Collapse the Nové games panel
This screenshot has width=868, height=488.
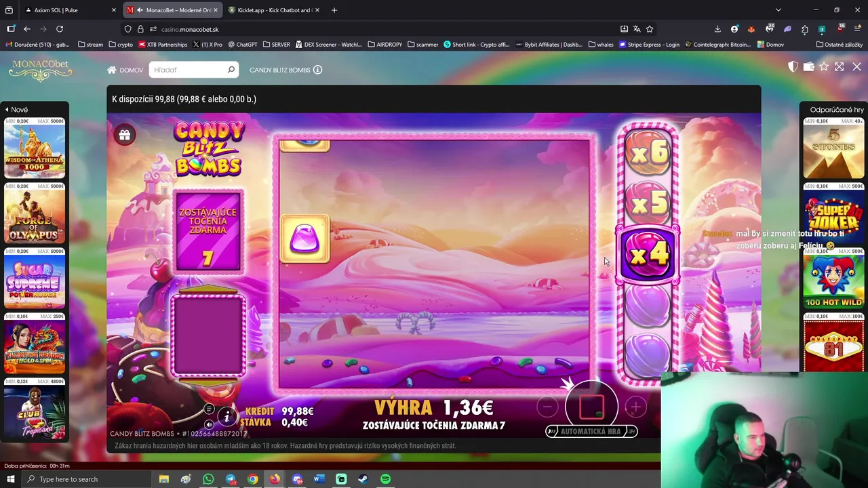pyautogui.click(x=16, y=109)
